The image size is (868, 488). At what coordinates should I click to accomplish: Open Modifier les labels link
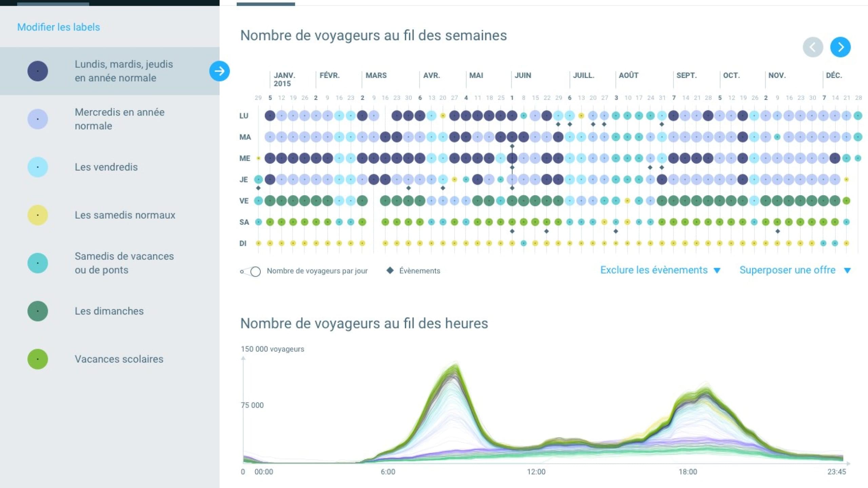[59, 27]
